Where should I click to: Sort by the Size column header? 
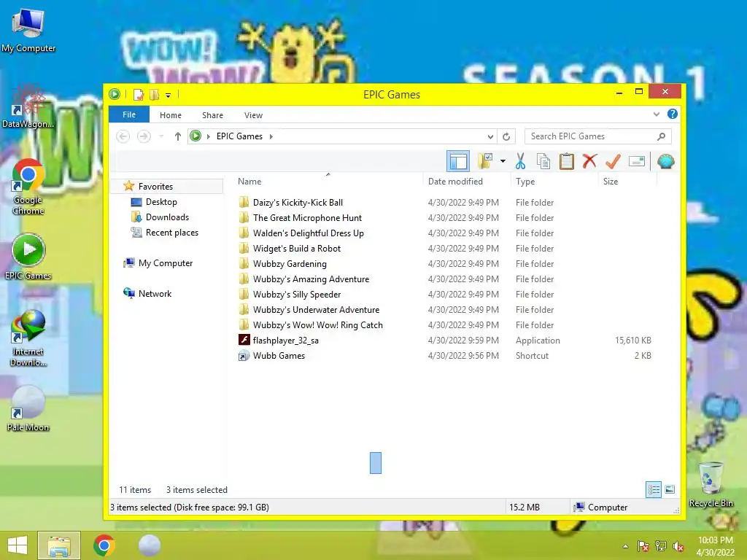tap(611, 182)
